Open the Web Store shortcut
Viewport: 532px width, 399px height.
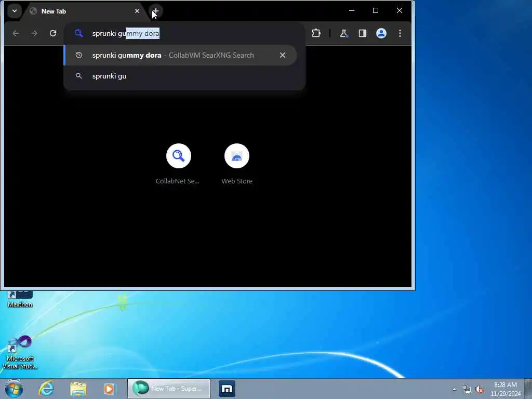(x=237, y=164)
